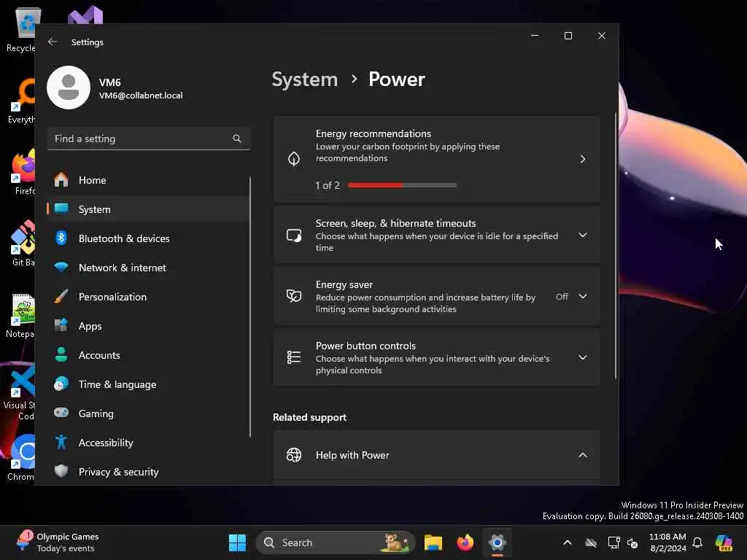Screen dimensions: 747x560
Task: Select Apps in the sidebar
Action: point(148,326)
